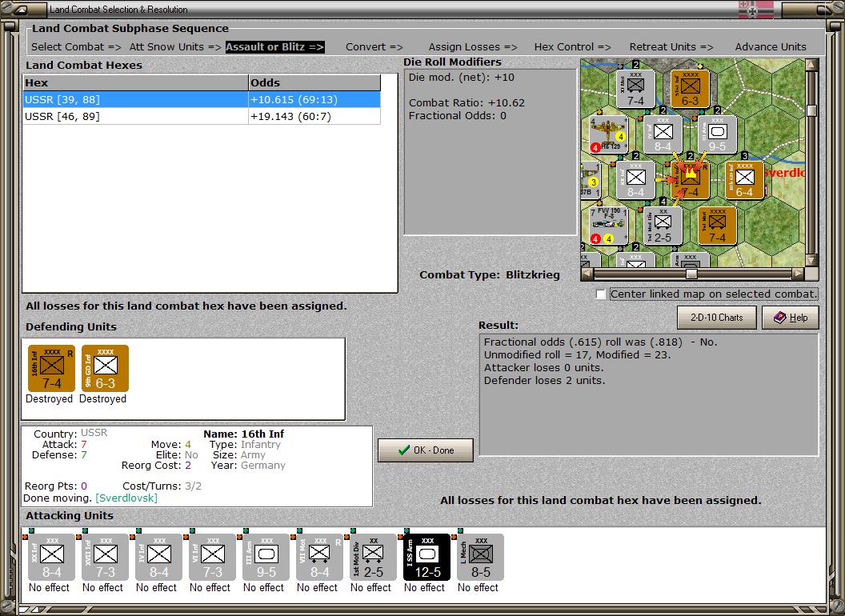Click the Advance Units subphase step
Viewport: 845px width, 616px height.
pyautogui.click(x=771, y=47)
